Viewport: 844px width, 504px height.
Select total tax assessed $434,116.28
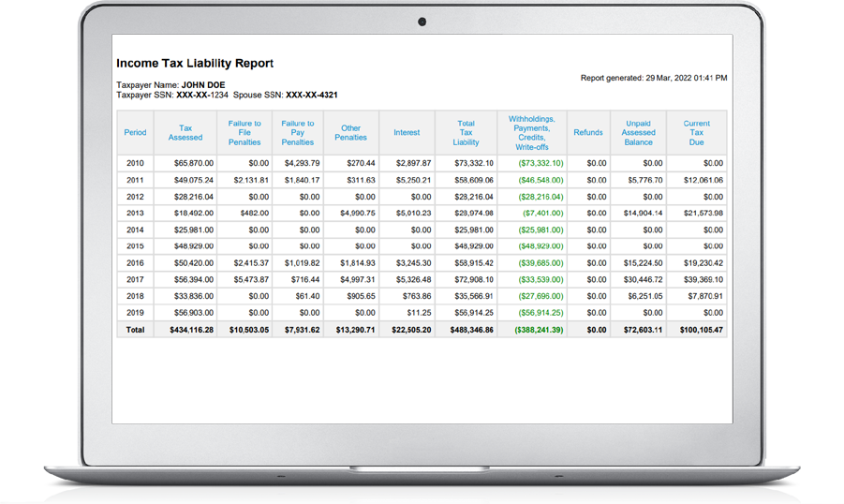click(192, 330)
